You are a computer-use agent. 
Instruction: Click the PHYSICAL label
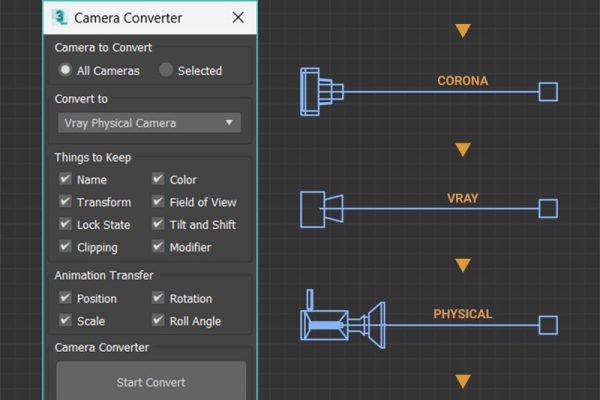point(463,314)
